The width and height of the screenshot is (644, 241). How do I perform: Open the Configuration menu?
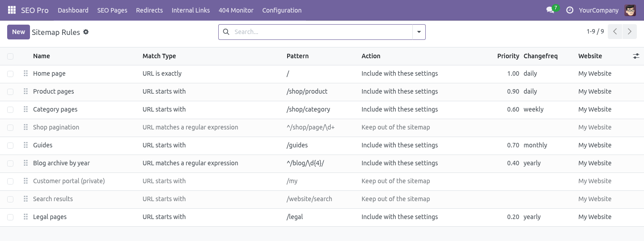[x=282, y=10]
